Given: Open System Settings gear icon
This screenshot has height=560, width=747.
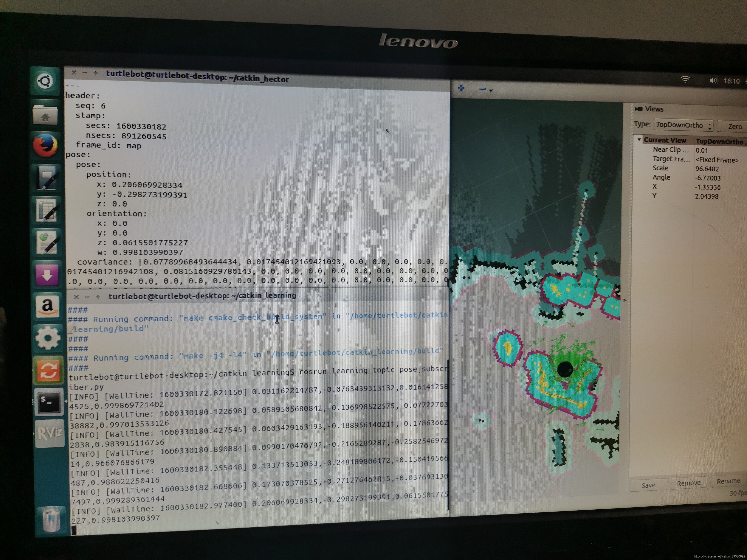Looking at the screenshot, I should [48, 338].
